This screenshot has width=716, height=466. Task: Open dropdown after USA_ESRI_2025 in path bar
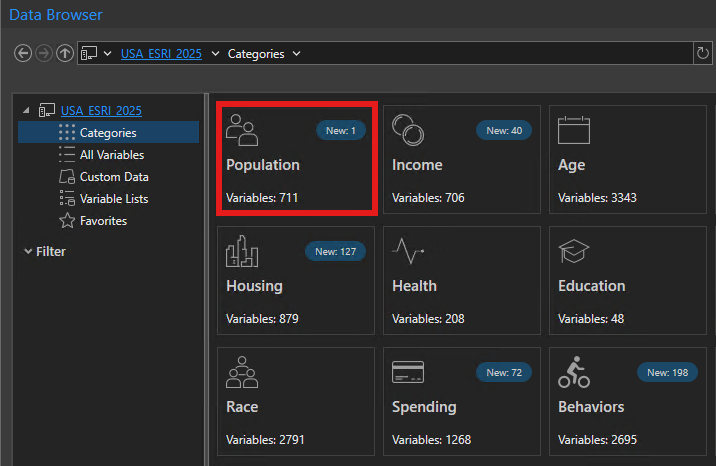pyautogui.click(x=215, y=54)
